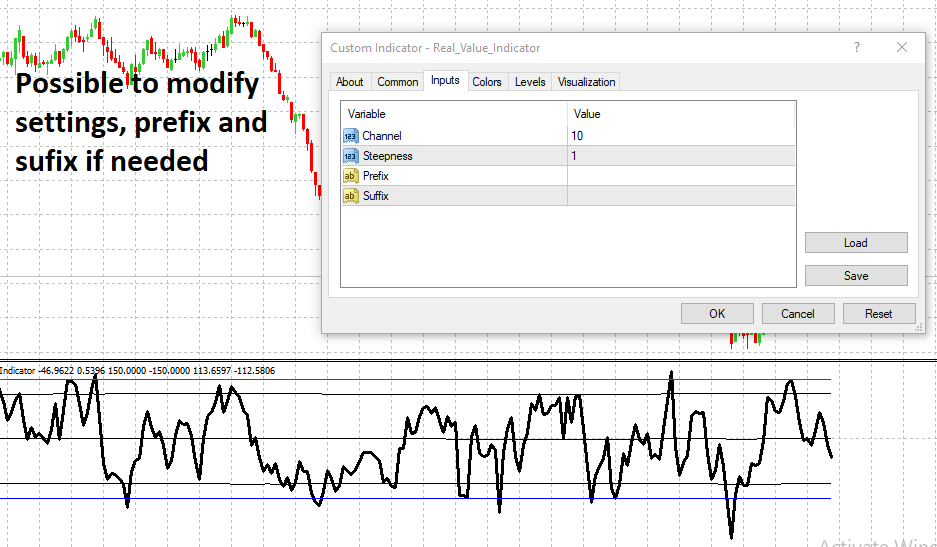Open the dialog help question mark
This screenshot has height=547, width=937.
click(857, 47)
